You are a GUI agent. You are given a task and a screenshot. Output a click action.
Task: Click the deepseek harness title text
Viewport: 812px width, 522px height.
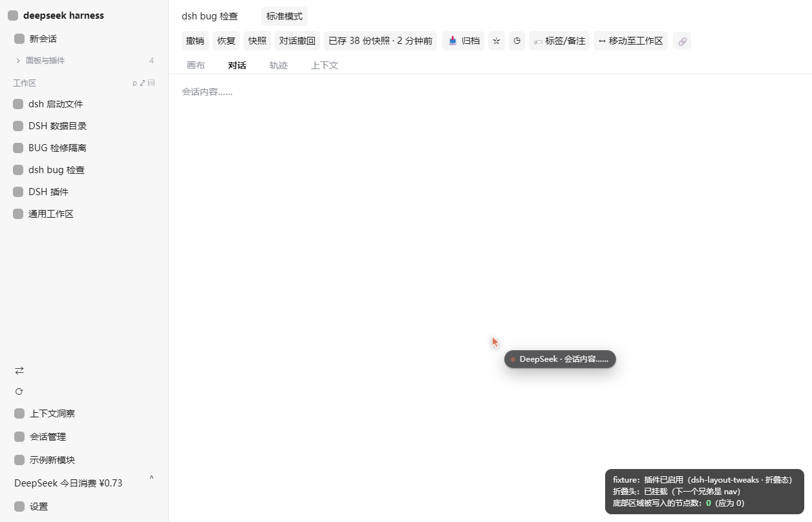tap(63, 16)
